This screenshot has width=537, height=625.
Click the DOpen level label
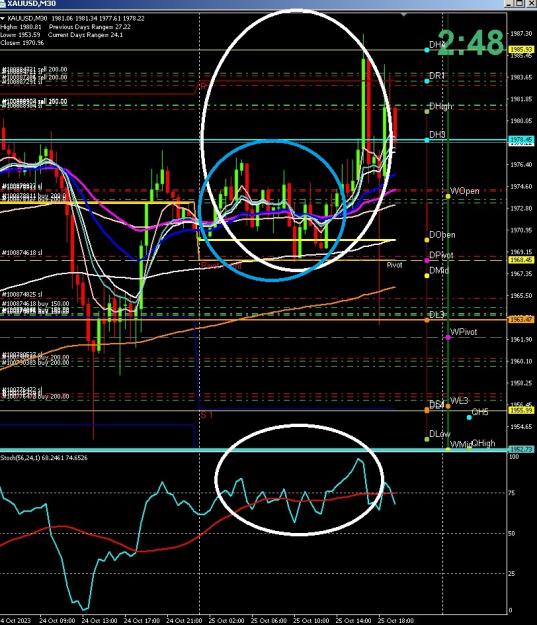pyautogui.click(x=442, y=235)
